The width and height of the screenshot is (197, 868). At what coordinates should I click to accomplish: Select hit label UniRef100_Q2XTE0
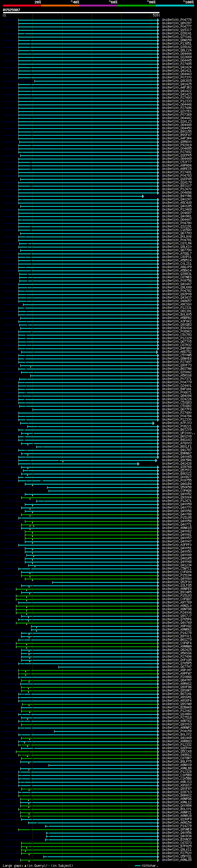coord(176,111)
